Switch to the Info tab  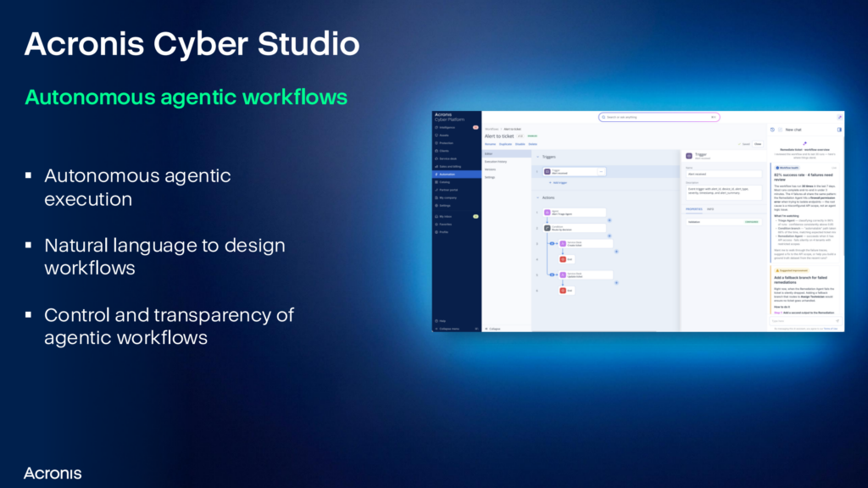click(710, 209)
